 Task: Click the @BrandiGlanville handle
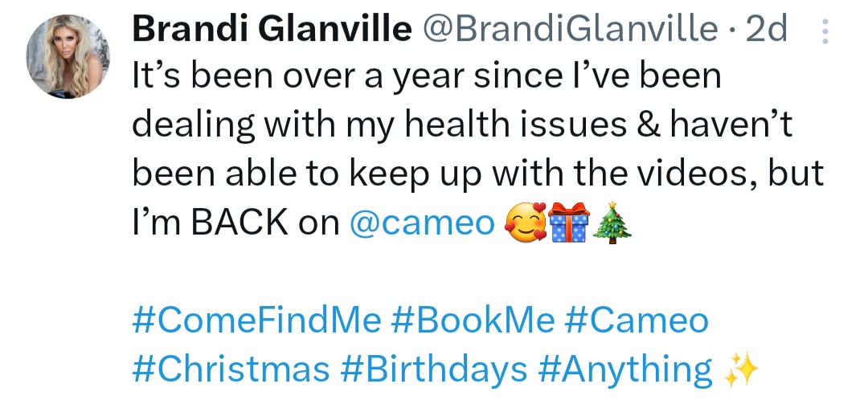point(567,30)
